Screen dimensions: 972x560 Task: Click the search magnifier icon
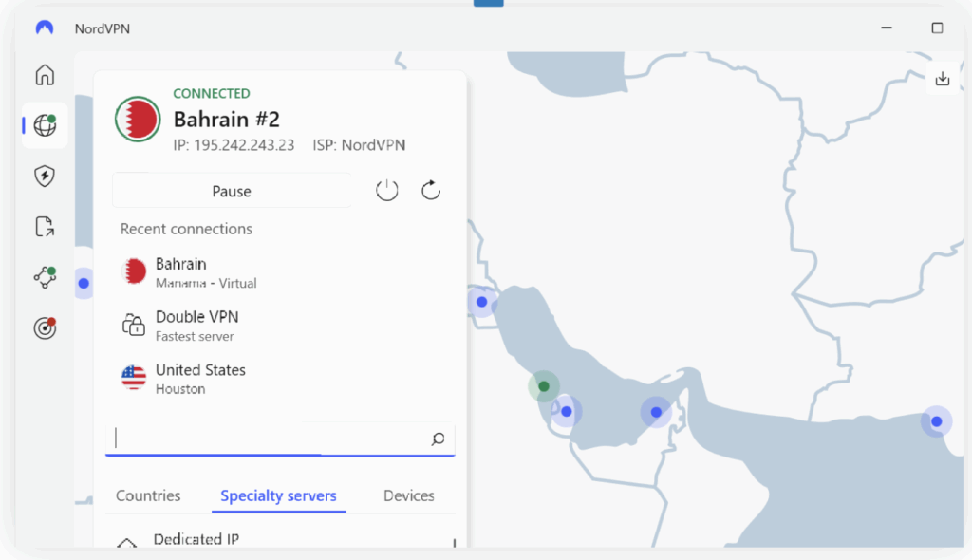coord(438,439)
